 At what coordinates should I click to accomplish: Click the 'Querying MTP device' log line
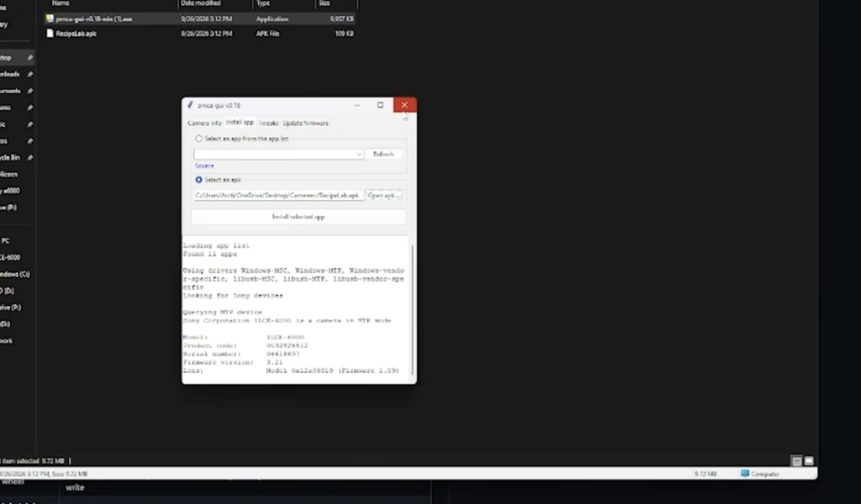click(x=222, y=312)
